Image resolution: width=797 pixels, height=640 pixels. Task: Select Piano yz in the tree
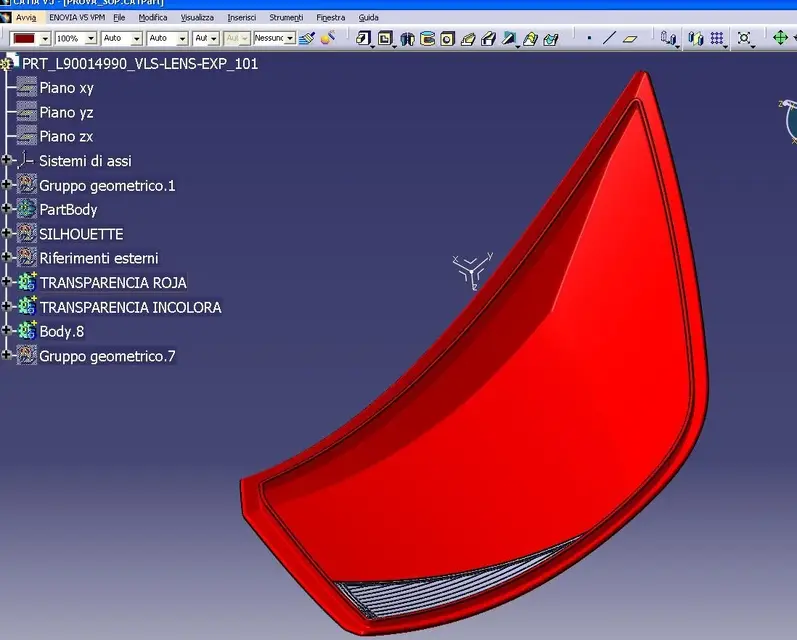(x=66, y=112)
